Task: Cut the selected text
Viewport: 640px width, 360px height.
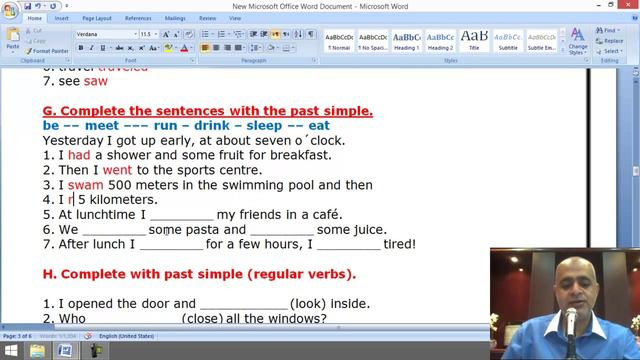Action: click(x=34, y=31)
